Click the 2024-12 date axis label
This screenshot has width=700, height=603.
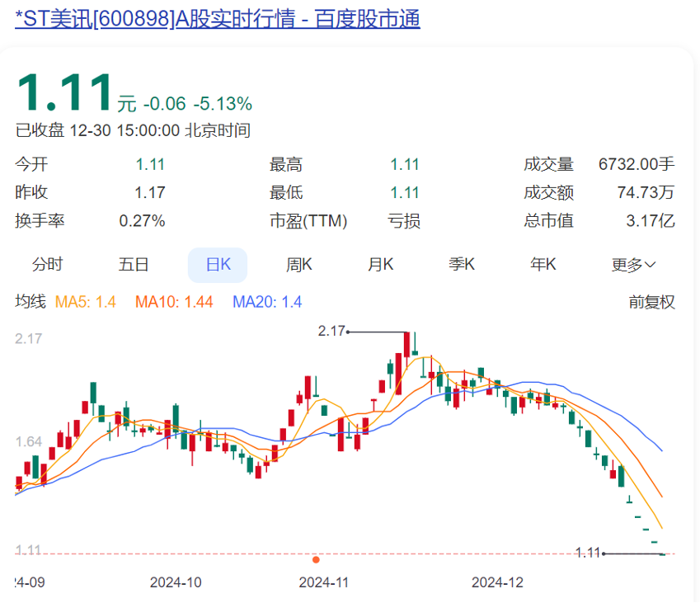point(497,582)
